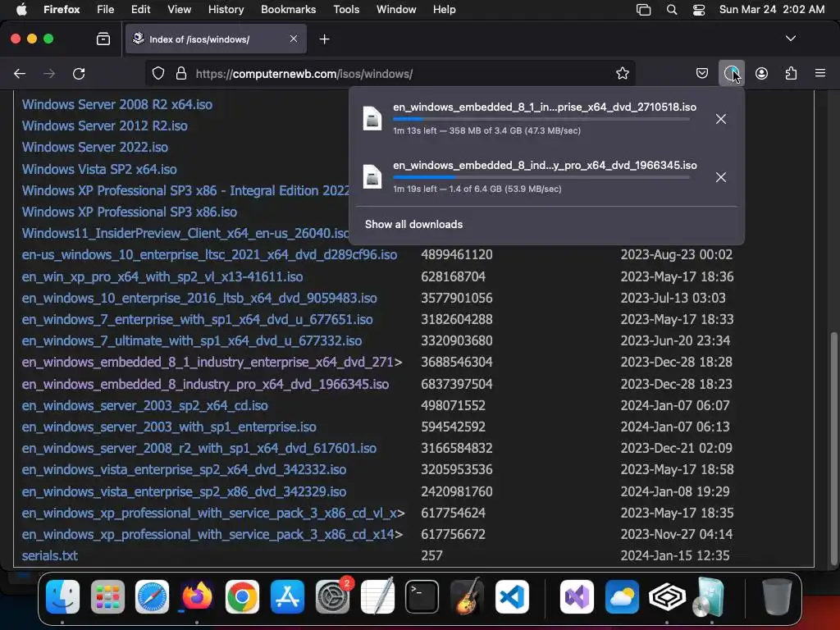Open GarageBand from the Dock
This screenshot has height=630, width=840.
467,596
